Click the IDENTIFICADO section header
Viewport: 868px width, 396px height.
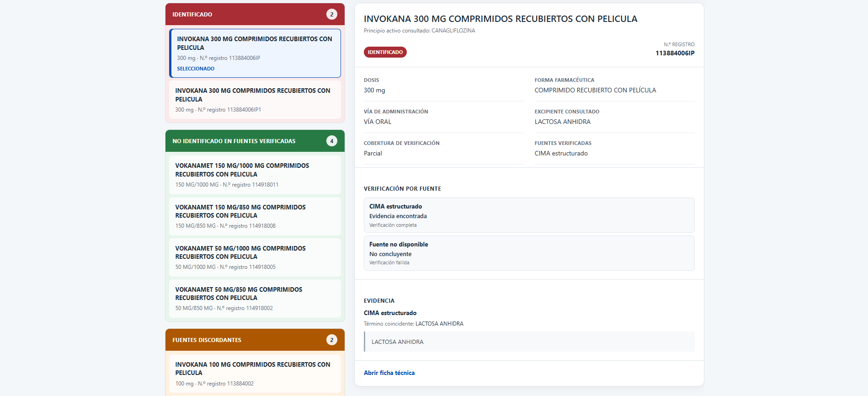click(255, 14)
